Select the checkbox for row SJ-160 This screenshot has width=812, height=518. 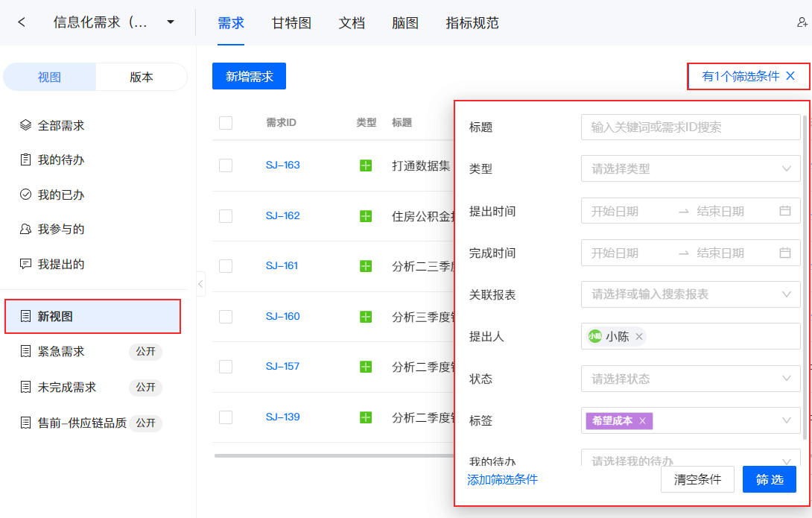click(226, 317)
